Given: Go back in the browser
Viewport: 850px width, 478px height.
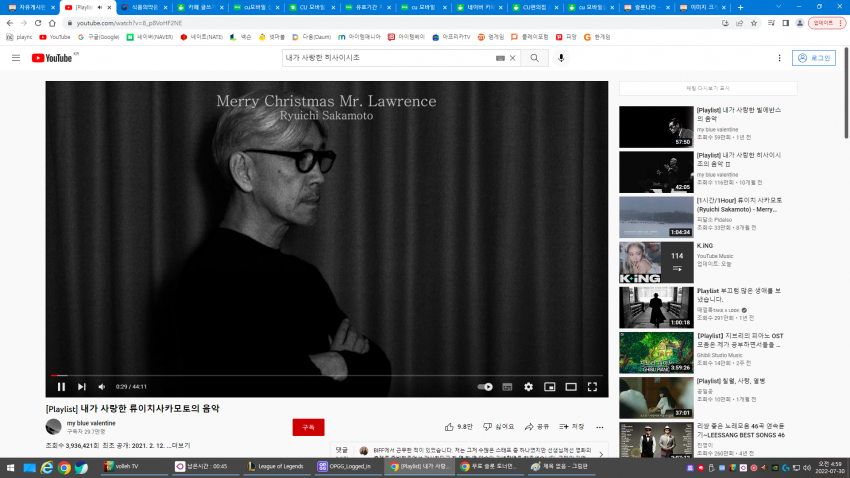Looking at the screenshot, I should [x=9, y=23].
